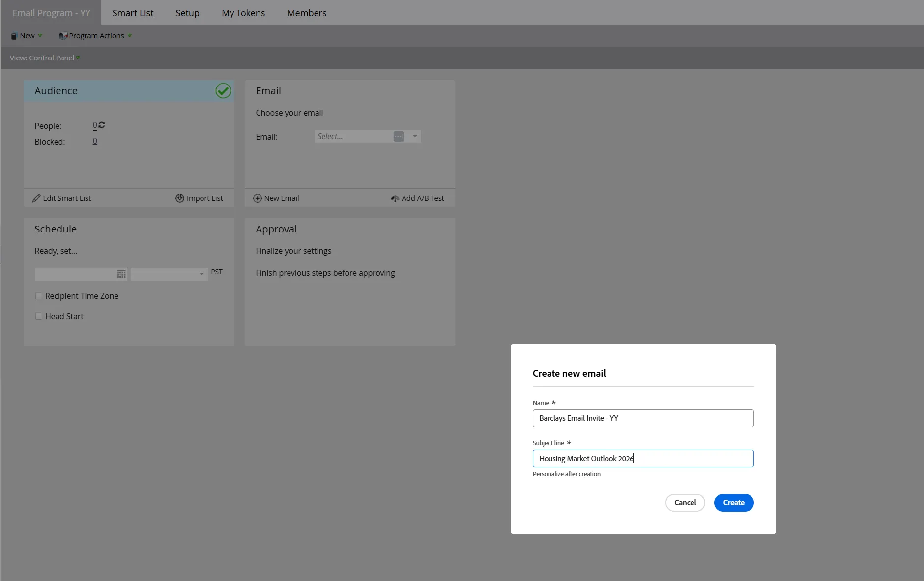Image resolution: width=924 pixels, height=581 pixels.
Task: Focus the Subject line input field
Action: (643, 459)
